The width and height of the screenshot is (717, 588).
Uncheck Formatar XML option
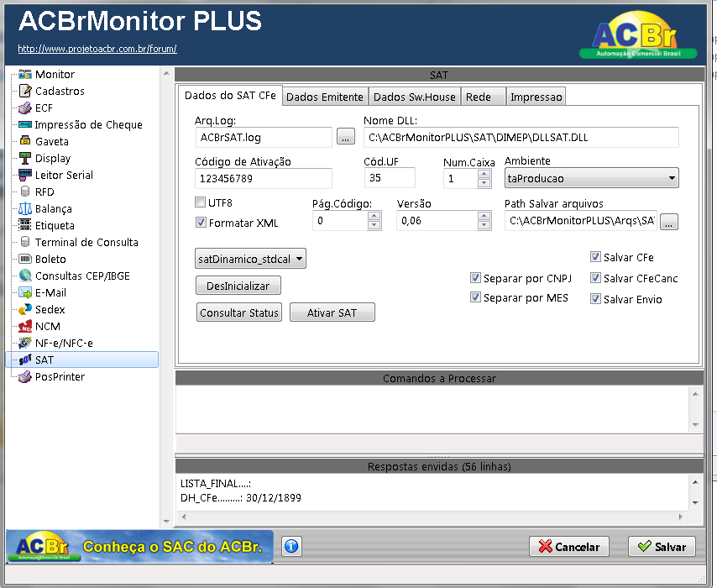[x=201, y=223]
